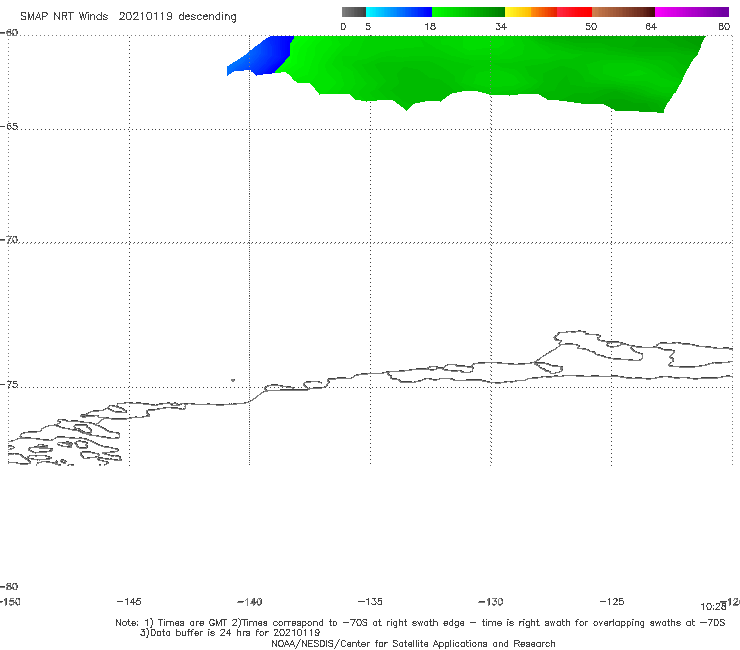Click the color scale label "5"

coord(368,27)
